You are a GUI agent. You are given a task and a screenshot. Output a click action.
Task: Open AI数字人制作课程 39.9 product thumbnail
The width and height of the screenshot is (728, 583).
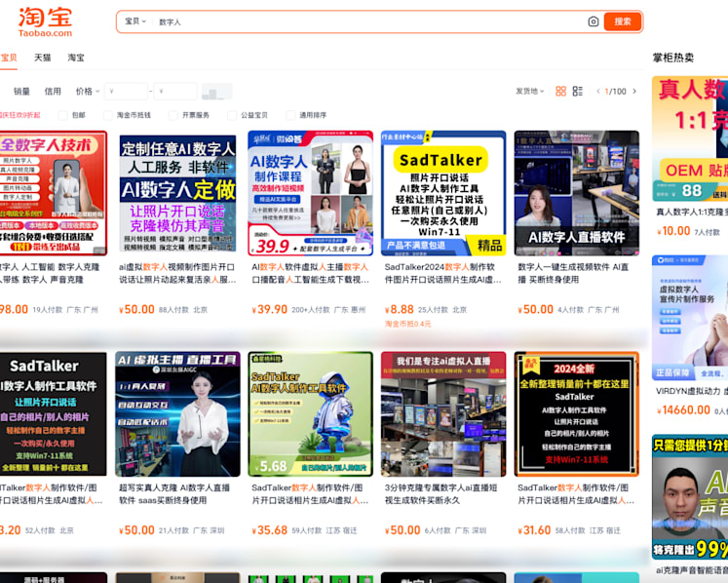[311, 193]
